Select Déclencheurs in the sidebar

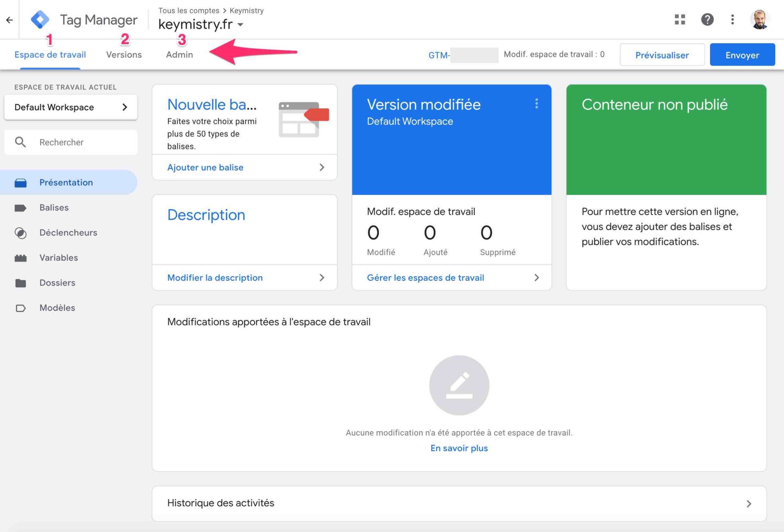pos(68,233)
